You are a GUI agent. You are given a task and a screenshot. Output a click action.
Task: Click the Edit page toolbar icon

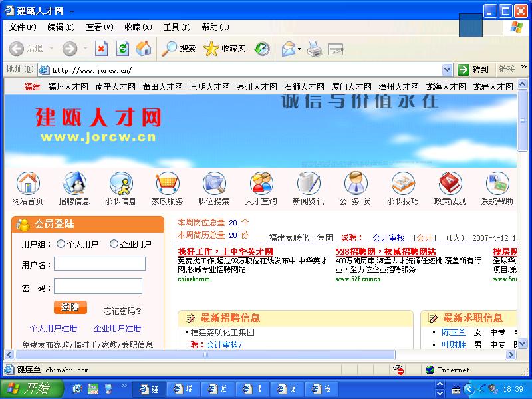[x=336, y=49]
